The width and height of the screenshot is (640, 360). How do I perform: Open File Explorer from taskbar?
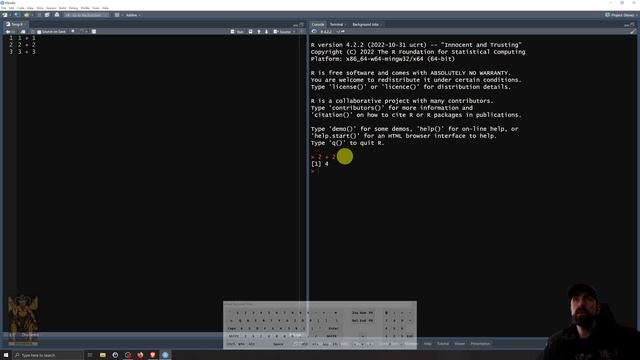102,355
